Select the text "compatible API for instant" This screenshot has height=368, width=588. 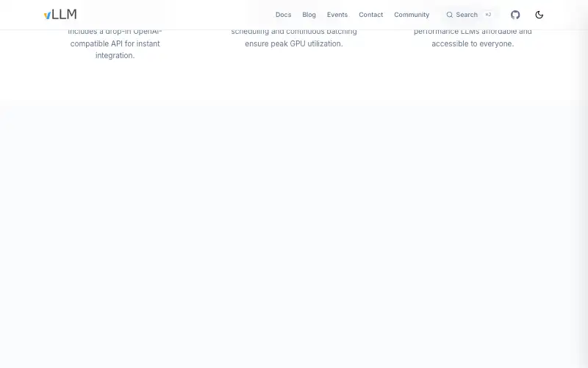[115, 43]
